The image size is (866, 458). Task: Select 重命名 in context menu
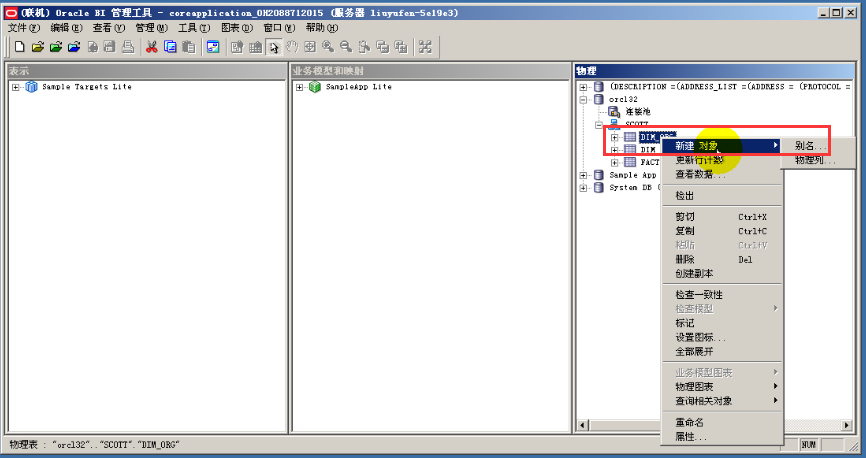coord(722,422)
